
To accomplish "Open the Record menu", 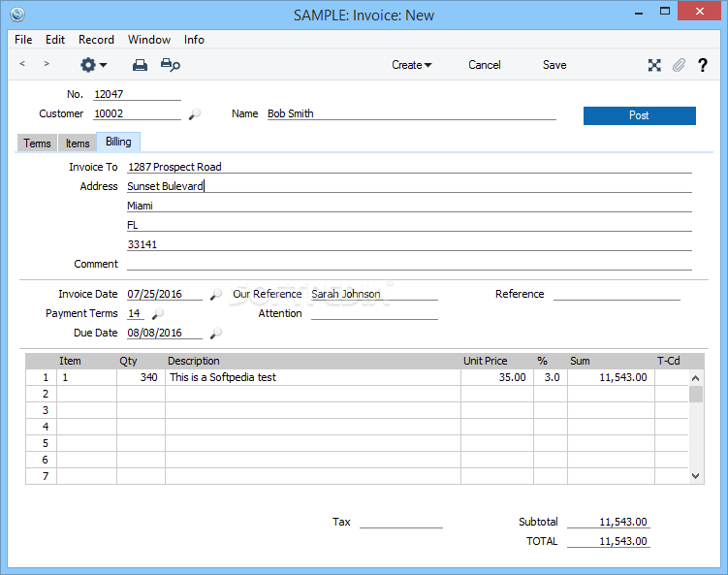I will point(96,40).
